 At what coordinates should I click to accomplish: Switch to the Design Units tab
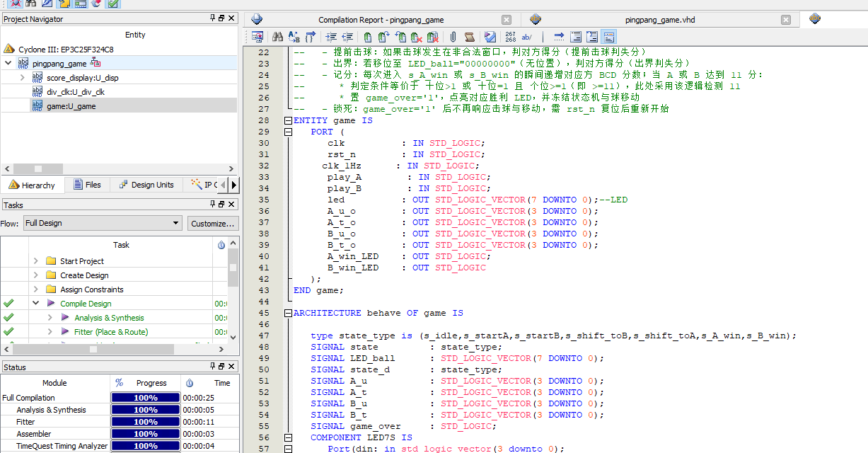click(145, 185)
